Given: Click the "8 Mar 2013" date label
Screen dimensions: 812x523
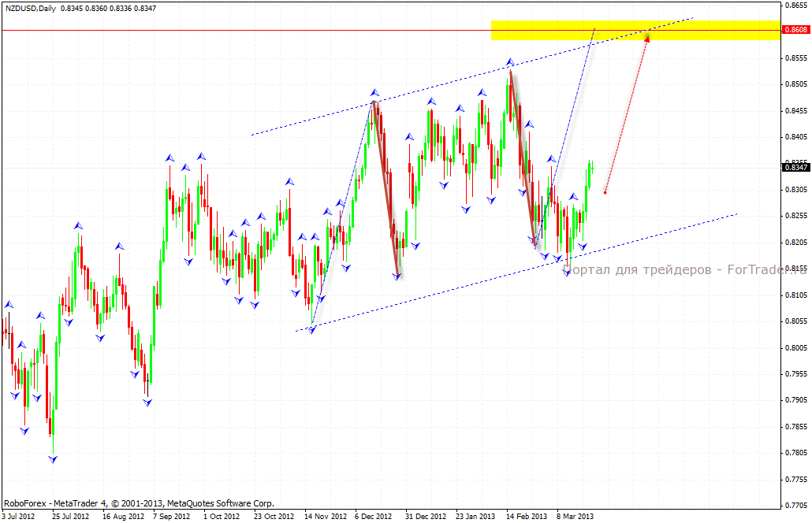Looking at the screenshot, I should pos(574,517).
